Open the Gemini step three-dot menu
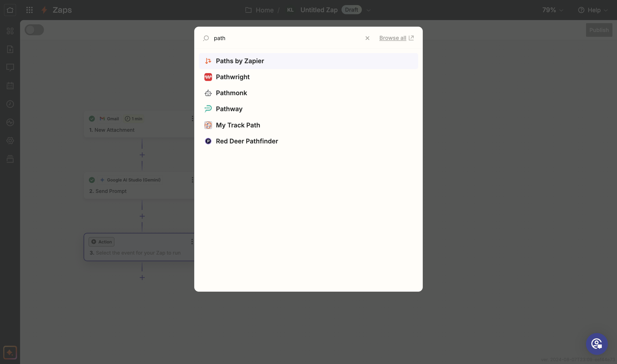The image size is (617, 364). point(192,180)
